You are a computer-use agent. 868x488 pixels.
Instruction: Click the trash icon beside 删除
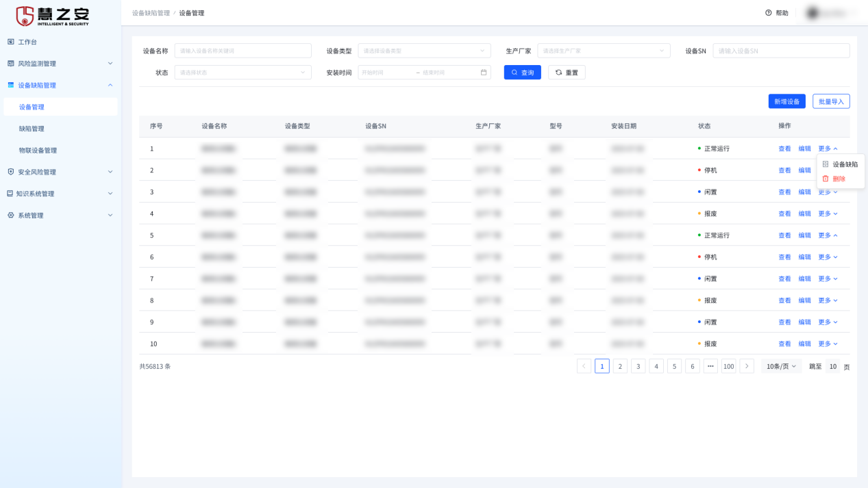pyautogui.click(x=826, y=179)
